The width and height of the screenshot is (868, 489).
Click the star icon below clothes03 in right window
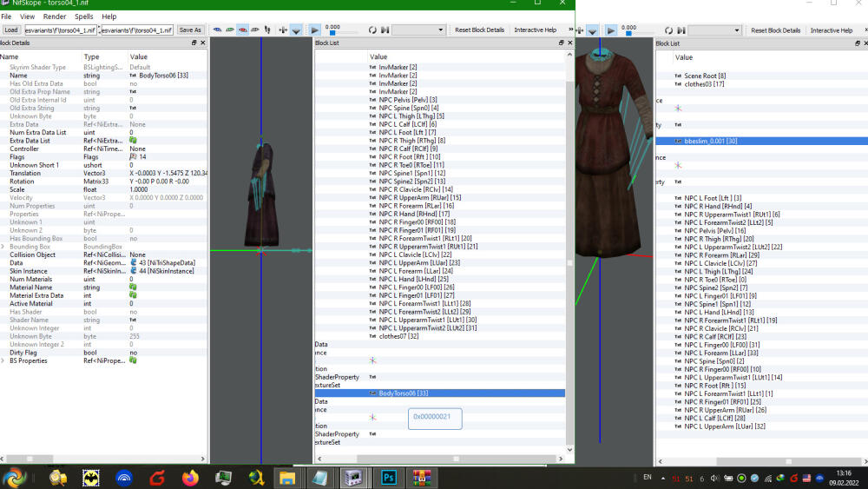click(x=678, y=109)
